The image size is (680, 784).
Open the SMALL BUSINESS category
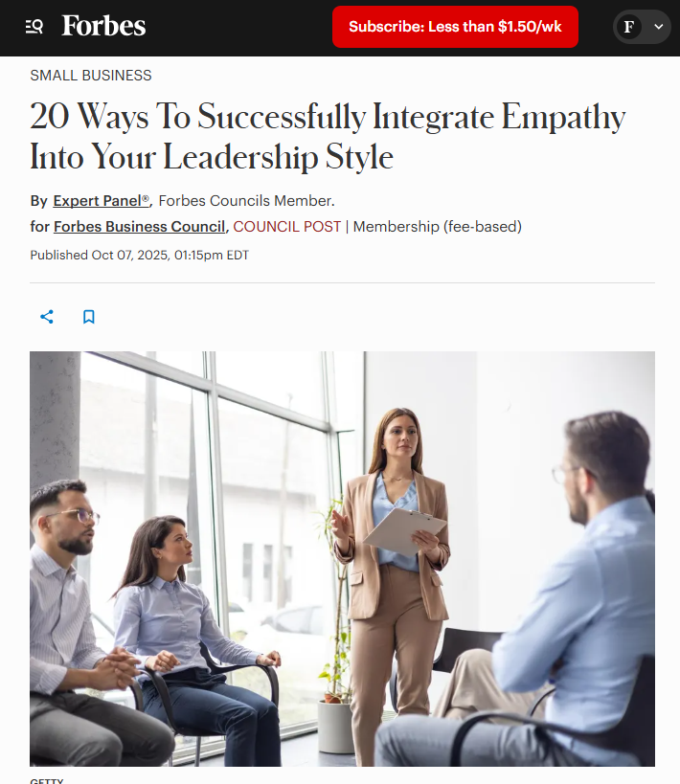[x=91, y=76]
